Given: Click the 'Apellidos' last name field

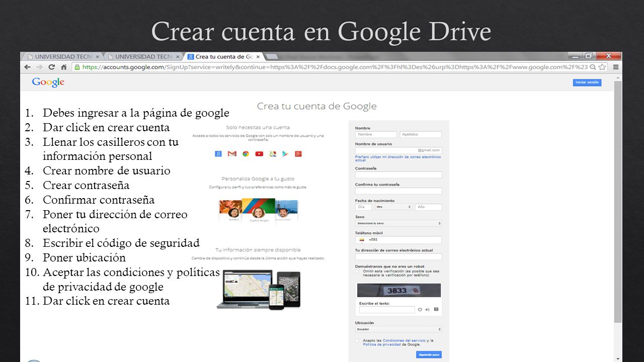Looking at the screenshot, I should (421, 135).
